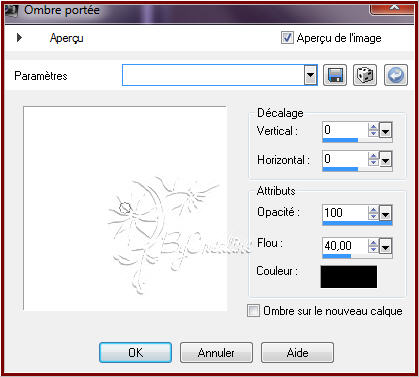Open the Flou slider dropdown arrow
Viewport: 419px width, 377px height.
(x=385, y=247)
